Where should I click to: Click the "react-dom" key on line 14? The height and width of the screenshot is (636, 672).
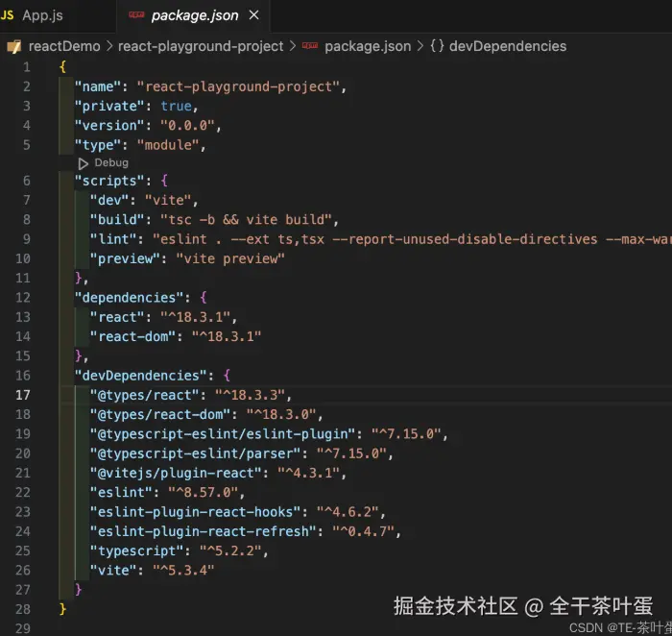pos(133,336)
